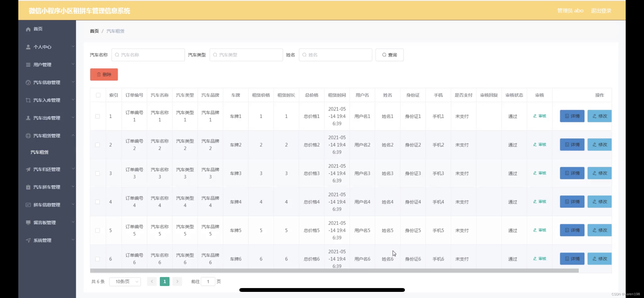The height and width of the screenshot is (298, 644).
Task: Expand the 汽车归还管理 submenu arrow
Action: pyautogui.click(x=73, y=169)
